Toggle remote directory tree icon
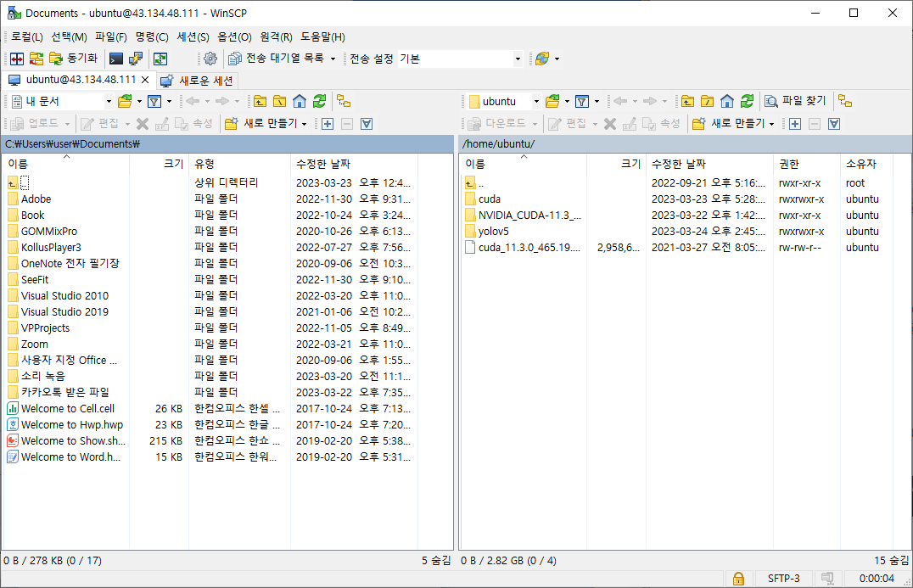Viewport: 913px width, 588px height. point(845,101)
